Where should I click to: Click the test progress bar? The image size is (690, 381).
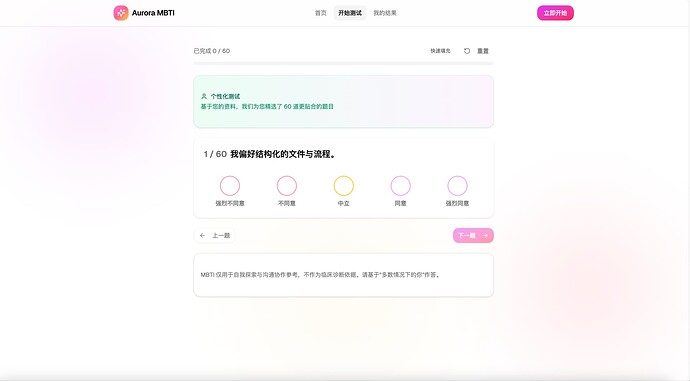click(x=344, y=64)
